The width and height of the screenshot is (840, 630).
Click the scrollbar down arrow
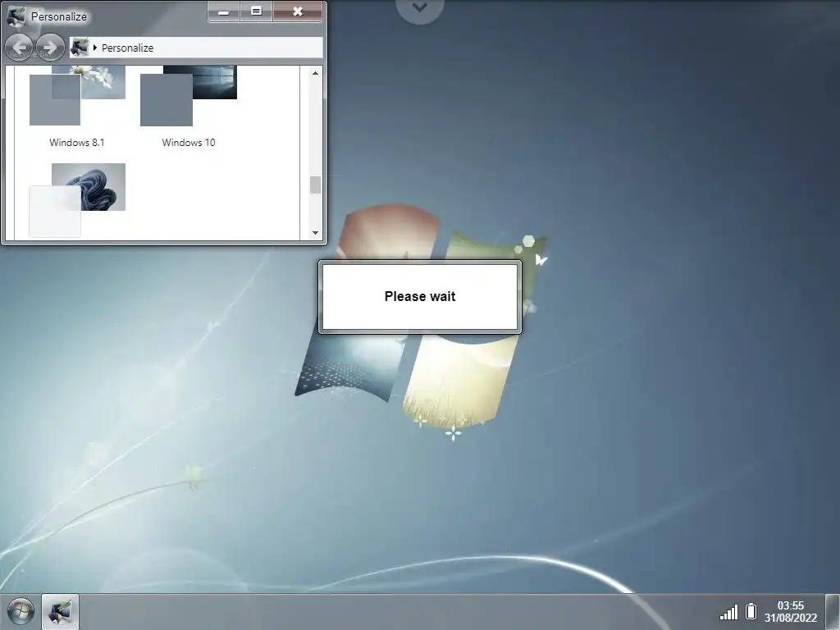(x=315, y=232)
